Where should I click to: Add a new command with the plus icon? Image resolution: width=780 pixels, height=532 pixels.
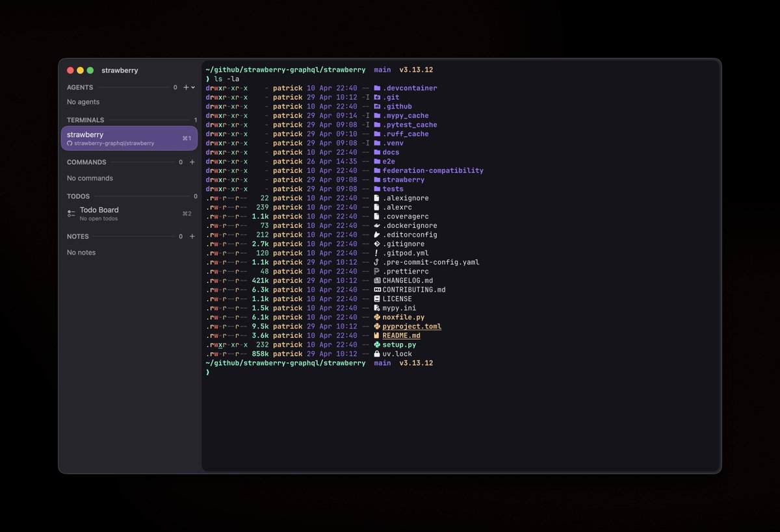pos(192,162)
